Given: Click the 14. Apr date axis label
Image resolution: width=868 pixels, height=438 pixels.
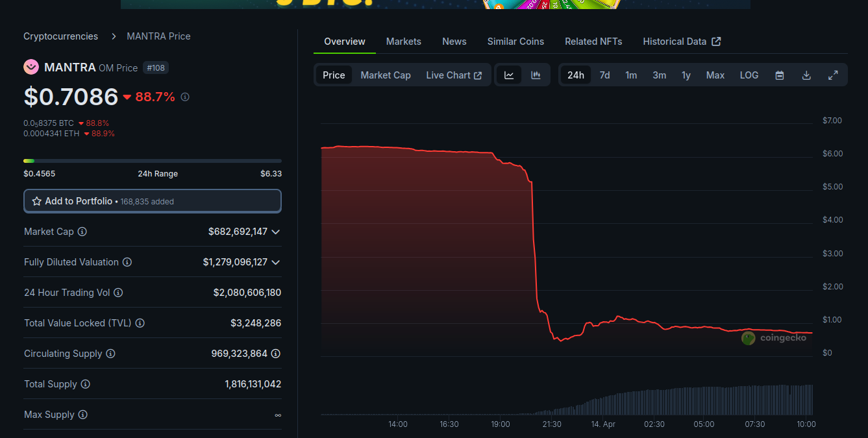Looking at the screenshot, I should (603, 424).
